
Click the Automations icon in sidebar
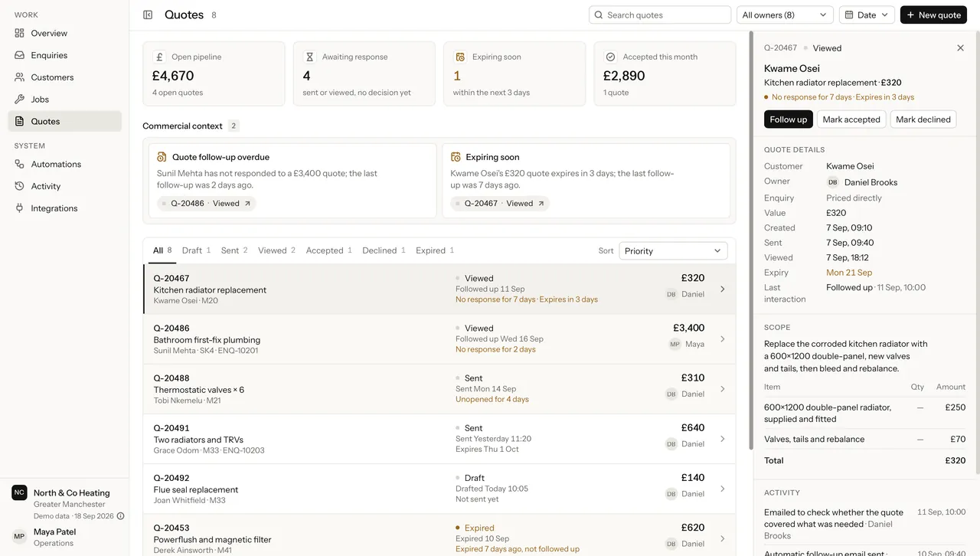coord(20,164)
